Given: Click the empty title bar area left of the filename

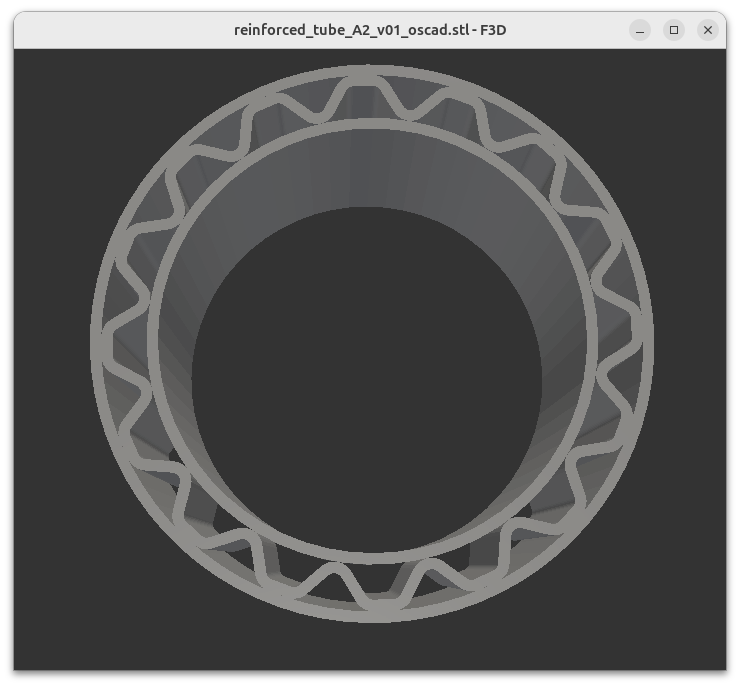Looking at the screenshot, I should (x=120, y=30).
